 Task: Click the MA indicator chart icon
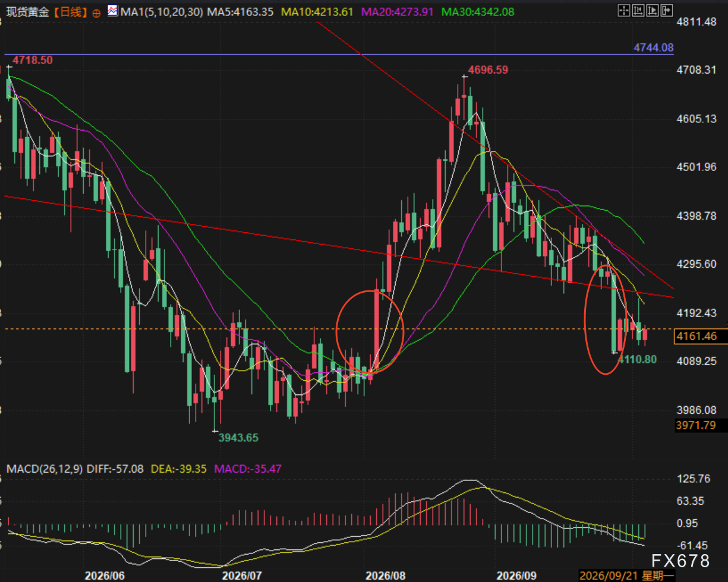pos(112,11)
